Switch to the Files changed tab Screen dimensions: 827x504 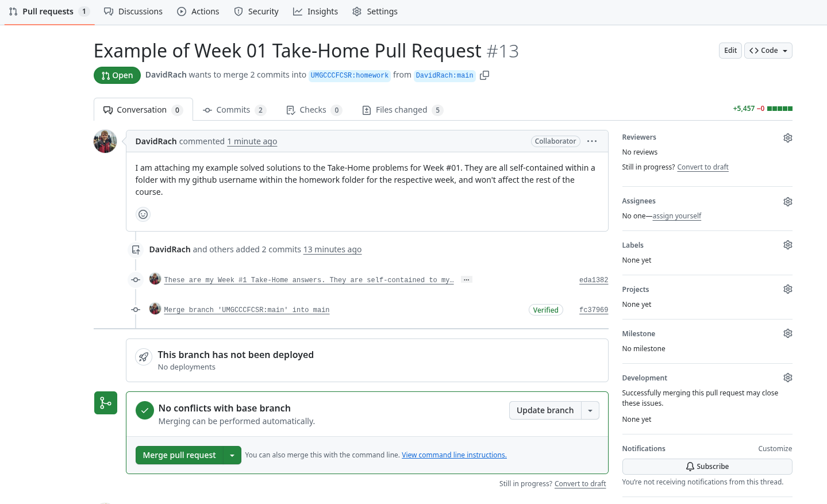click(x=402, y=110)
